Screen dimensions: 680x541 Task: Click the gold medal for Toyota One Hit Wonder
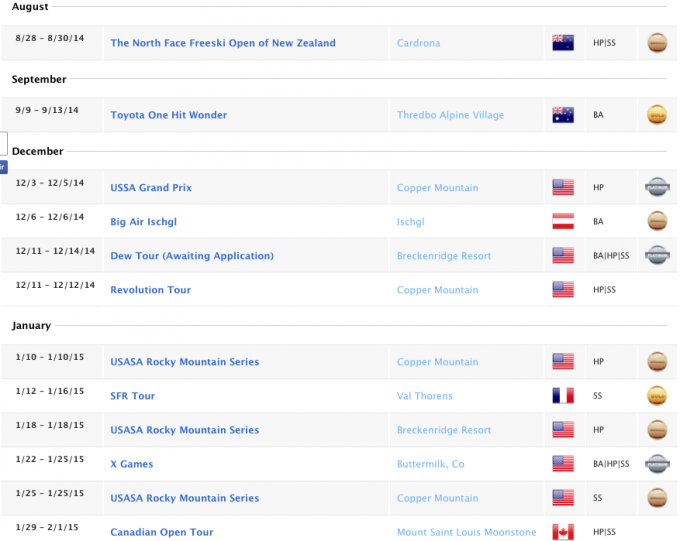(657, 115)
